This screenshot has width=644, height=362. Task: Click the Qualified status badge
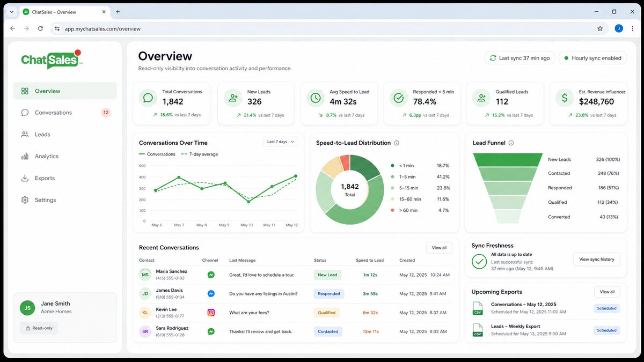pos(327,312)
